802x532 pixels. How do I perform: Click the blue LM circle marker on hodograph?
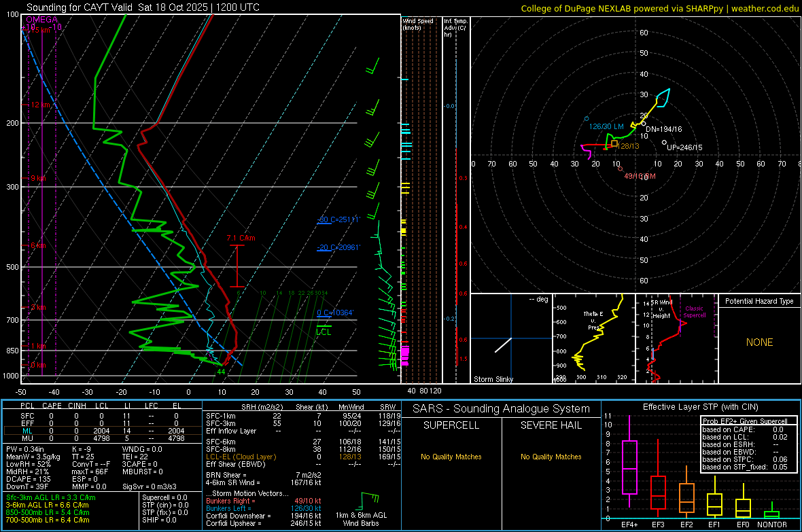pyautogui.click(x=587, y=119)
